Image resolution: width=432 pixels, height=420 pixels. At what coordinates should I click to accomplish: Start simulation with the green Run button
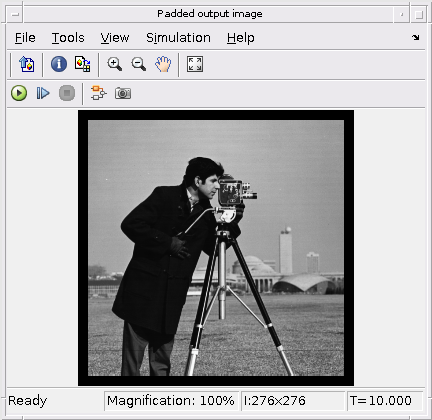click(19, 93)
